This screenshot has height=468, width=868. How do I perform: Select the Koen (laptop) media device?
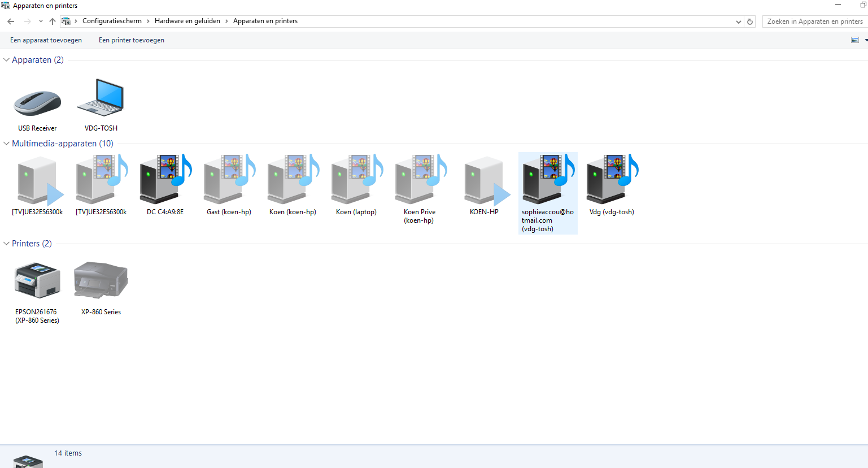(x=356, y=185)
